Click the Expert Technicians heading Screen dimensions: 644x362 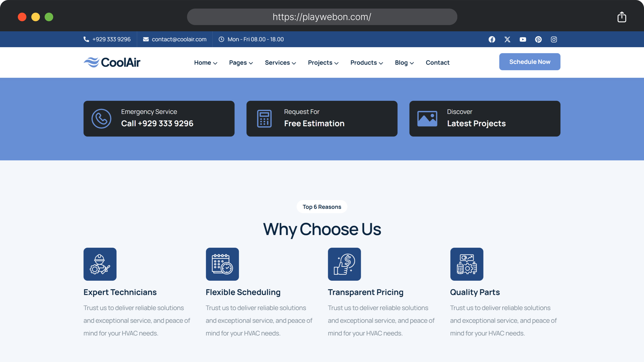tap(120, 292)
